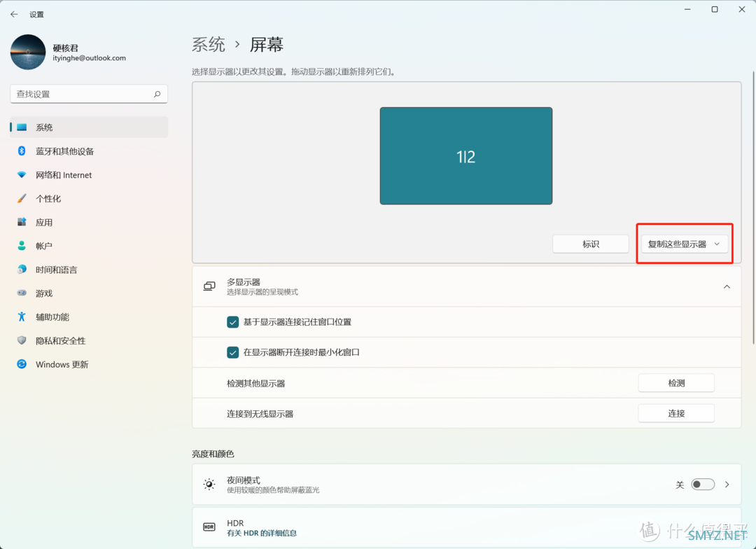This screenshot has height=549, width=756.
Task: Go to 网络和 Internet settings
Action: [89, 174]
